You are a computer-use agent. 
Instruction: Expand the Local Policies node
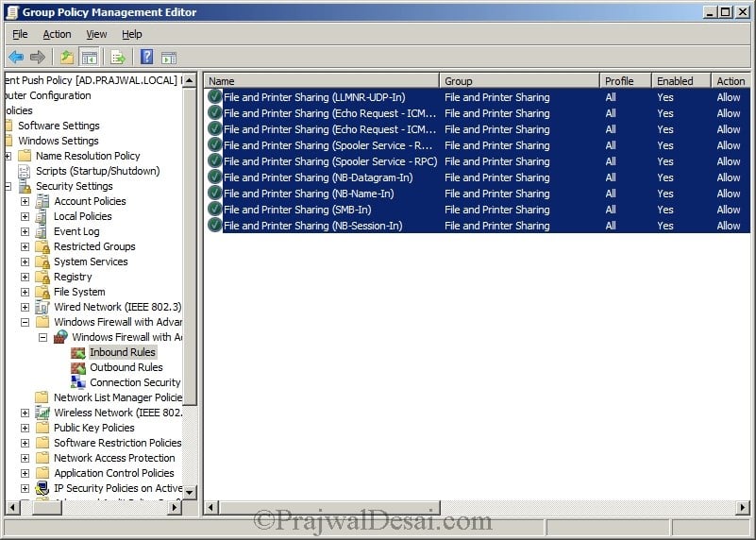click(x=25, y=216)
